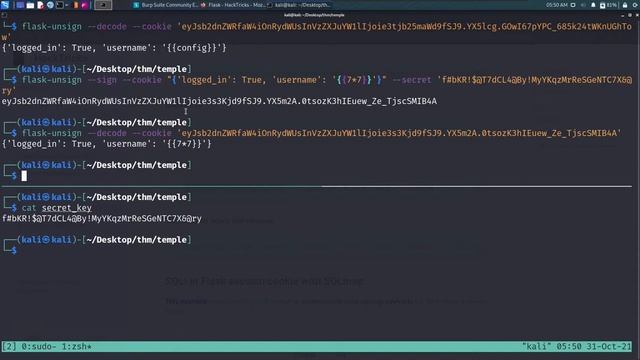Open terminal window menu icon at top-left

tap(4, 15)
